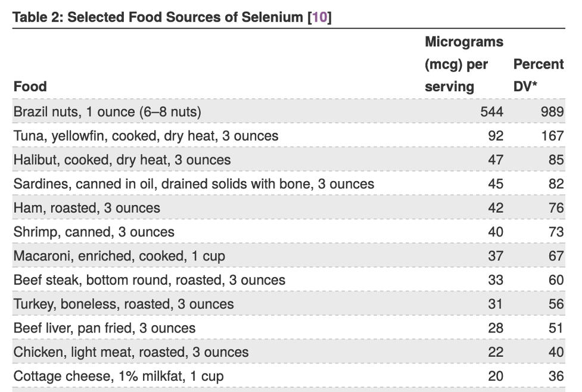
Task: Click the Ham, roasted row text
Action: [87, 208]
